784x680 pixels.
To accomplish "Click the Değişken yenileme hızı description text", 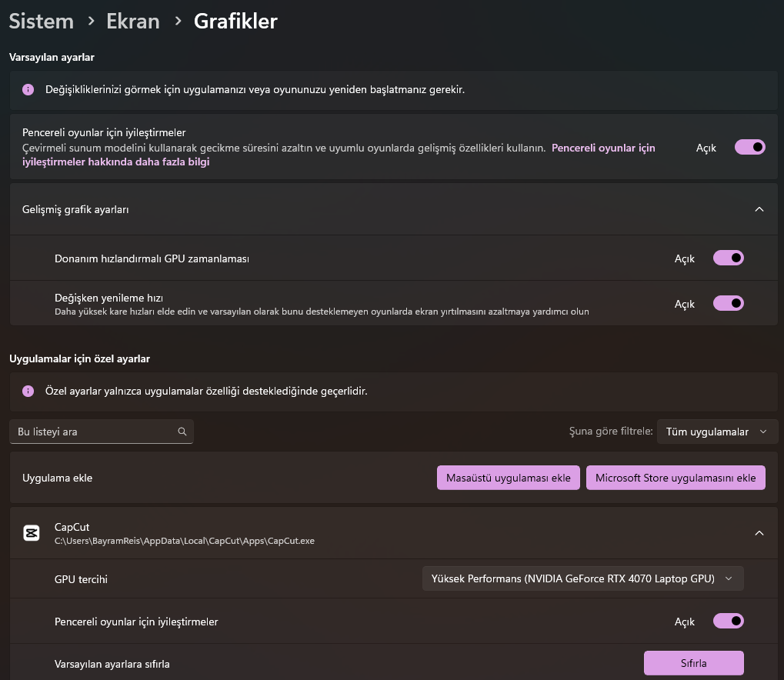I will [x=322, y=312].
